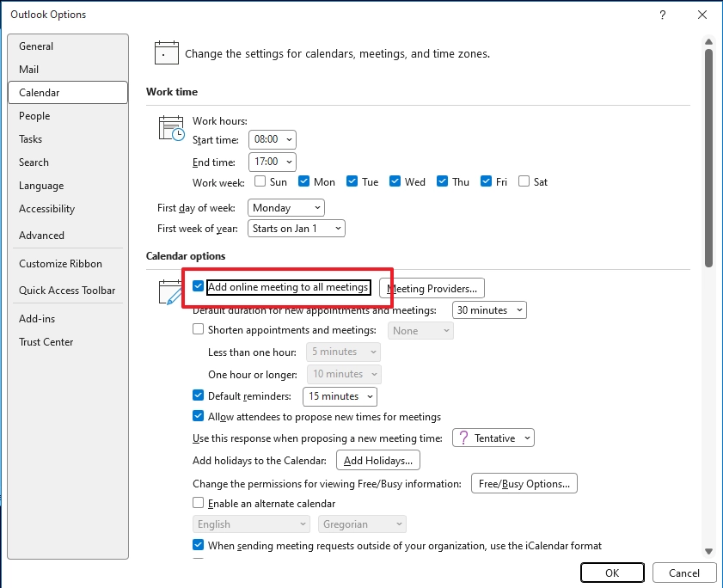Click the Free/Busy Options button

(524, 483)
